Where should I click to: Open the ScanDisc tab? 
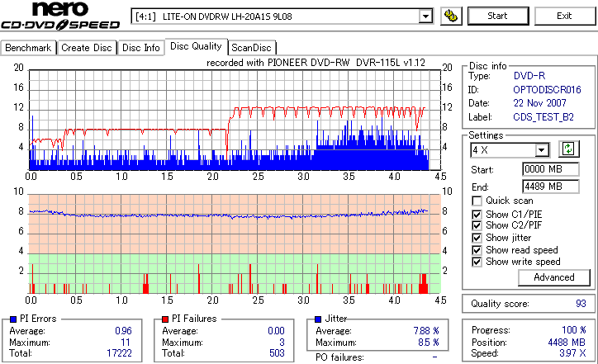pos(252,48)
